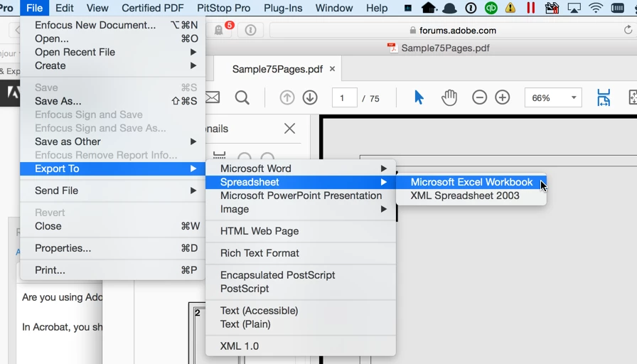The width and height of the screenshot is (637, 364).
Task: Open the Plug-Ins menu
Action: point(283,8)
